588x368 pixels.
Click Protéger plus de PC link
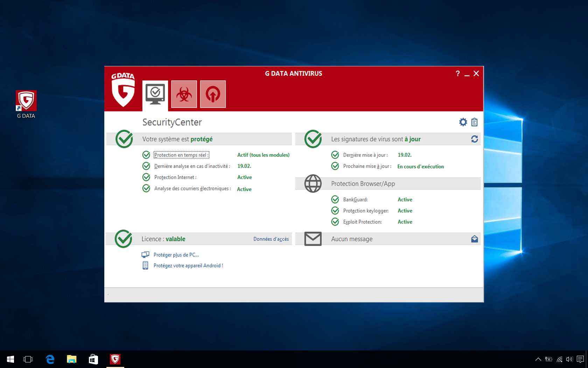coord(176,255)
